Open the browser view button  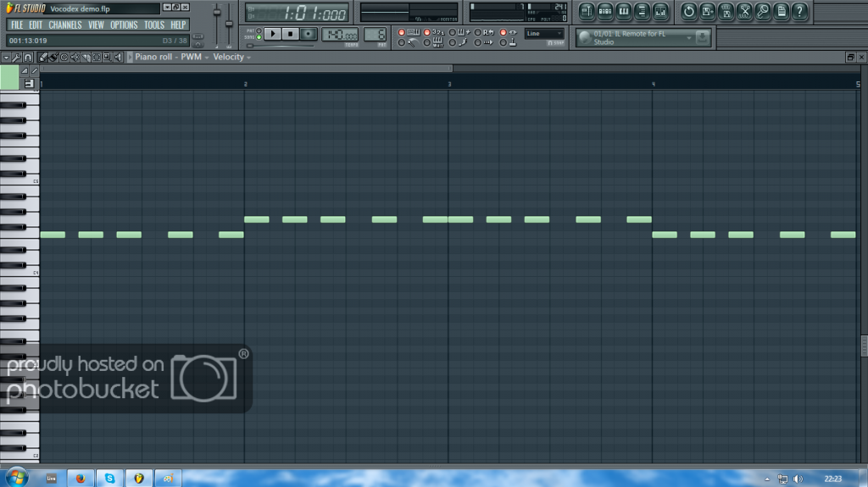coord(643,11)
